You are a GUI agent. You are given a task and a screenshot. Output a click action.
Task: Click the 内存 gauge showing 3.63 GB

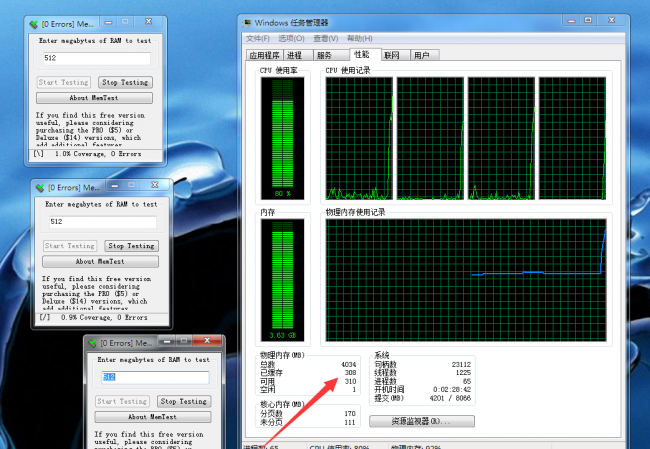click(x=282, y=280)
